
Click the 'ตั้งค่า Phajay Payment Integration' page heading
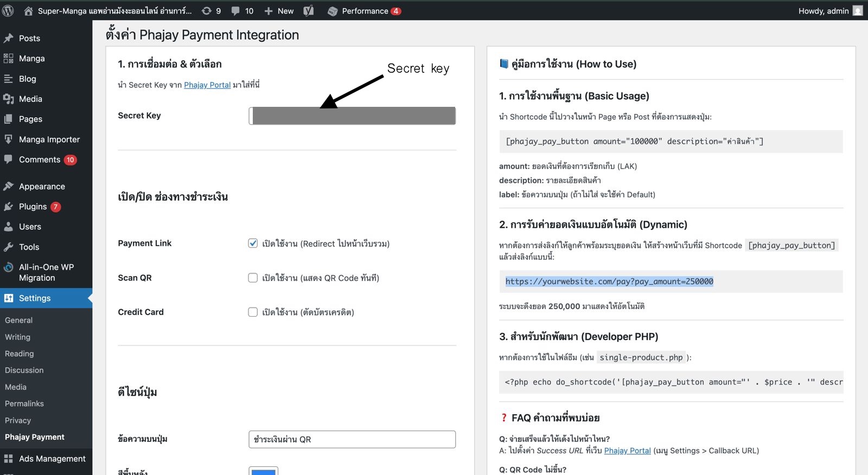point(202,35)
